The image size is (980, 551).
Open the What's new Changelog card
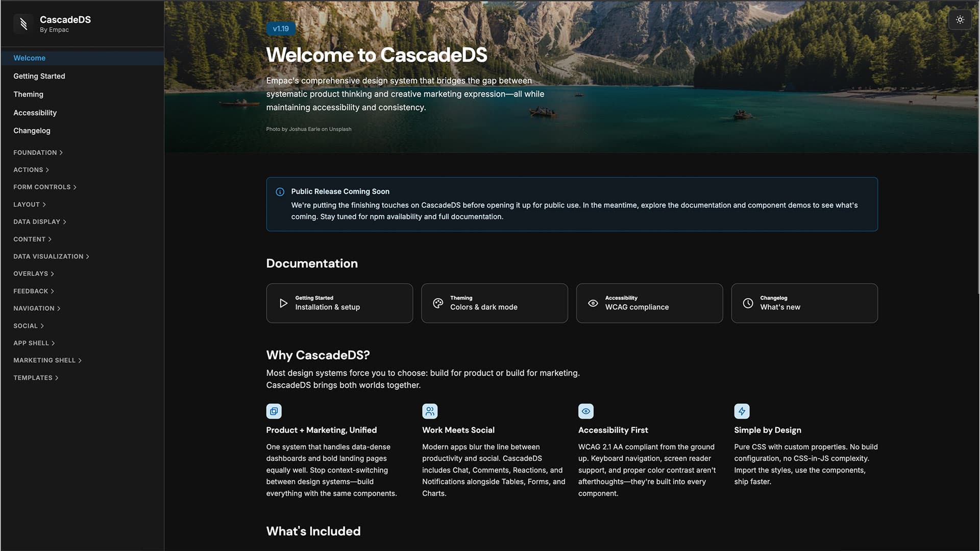[804, 303]
